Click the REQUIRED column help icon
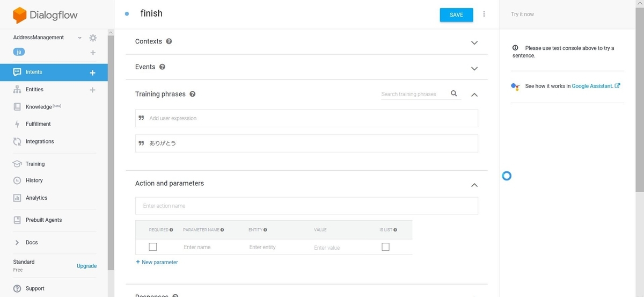Image resolution: width=644 pixels, height=297 pixels. click(171, 230)
